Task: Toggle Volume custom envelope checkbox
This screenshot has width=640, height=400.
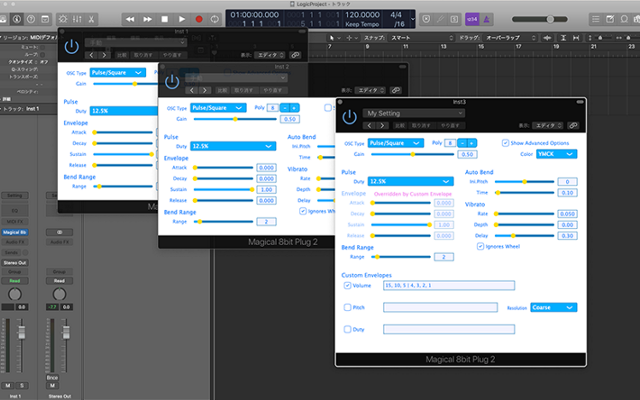Action: pyautogui.click(x=347, y=285)
